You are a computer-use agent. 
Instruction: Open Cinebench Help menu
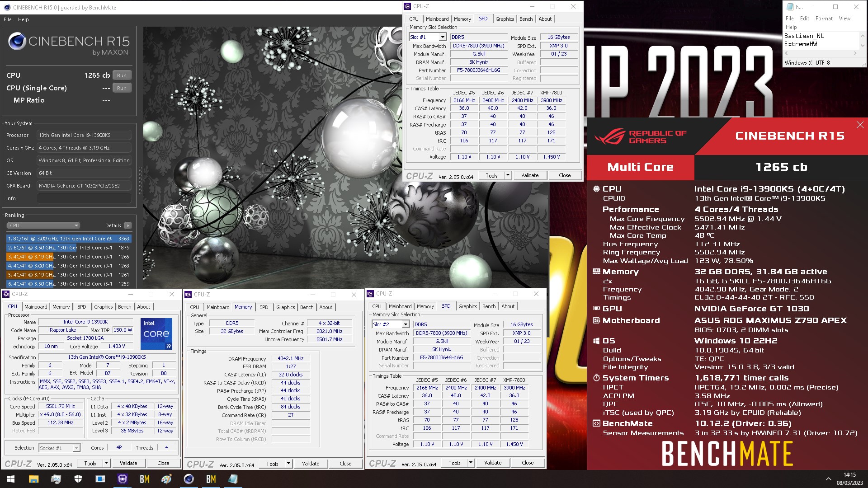click(24, 19)
